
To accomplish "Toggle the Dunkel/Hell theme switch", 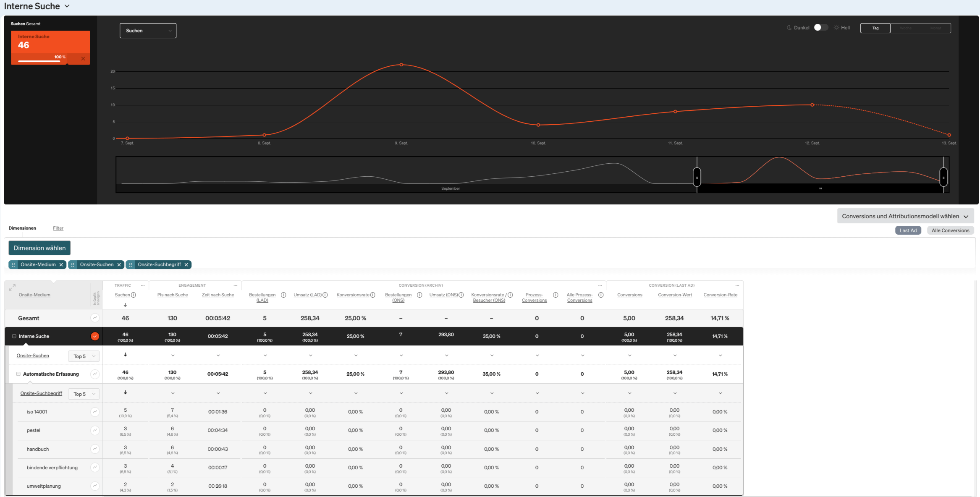I will coord(820,28).
